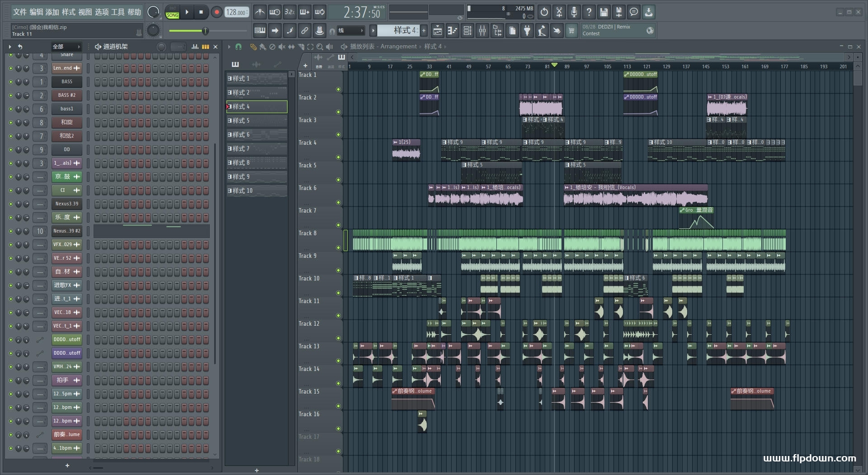This screenshot has height=475, width=868.
Task: Click the BASS #2 channel button
Action: (x=66, y=95)
